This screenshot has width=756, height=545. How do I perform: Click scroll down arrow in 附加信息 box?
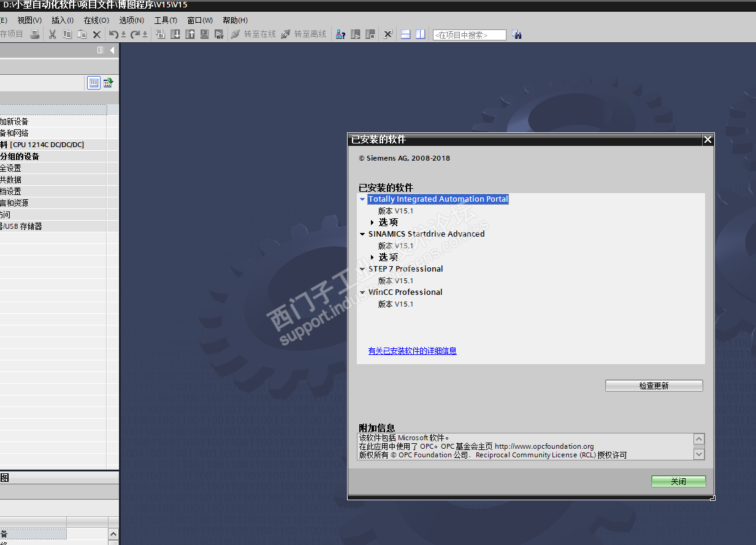(x=699, y=454)
